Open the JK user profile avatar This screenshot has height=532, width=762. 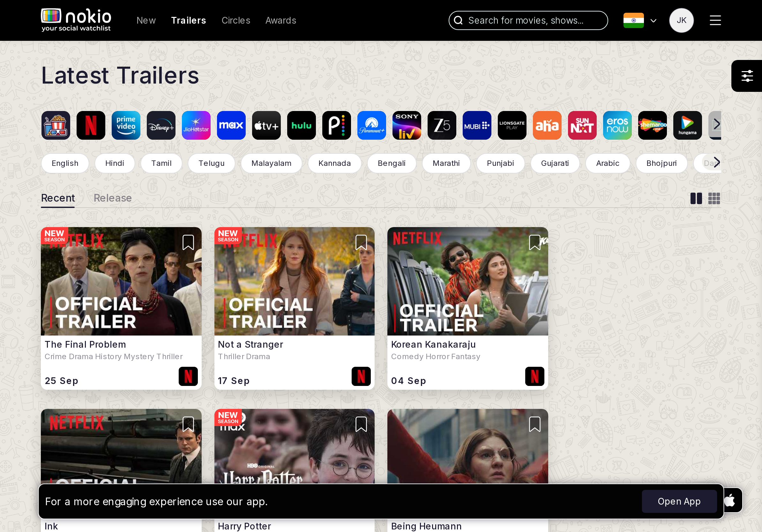click(x=681, y=20)
